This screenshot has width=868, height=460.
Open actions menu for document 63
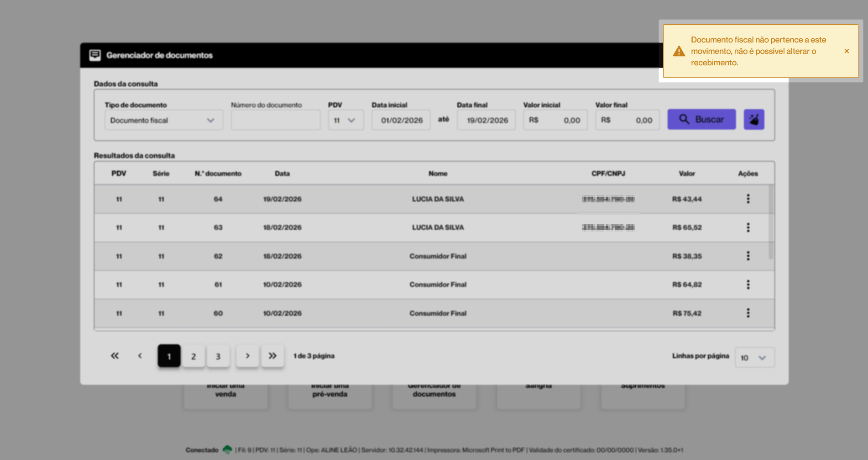(748, 227)
